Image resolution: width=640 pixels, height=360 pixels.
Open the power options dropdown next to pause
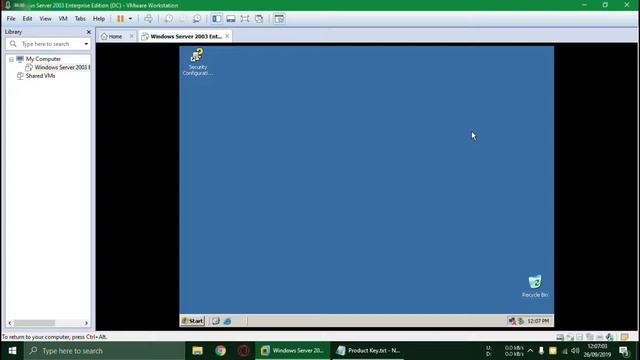tap(130, 19)
